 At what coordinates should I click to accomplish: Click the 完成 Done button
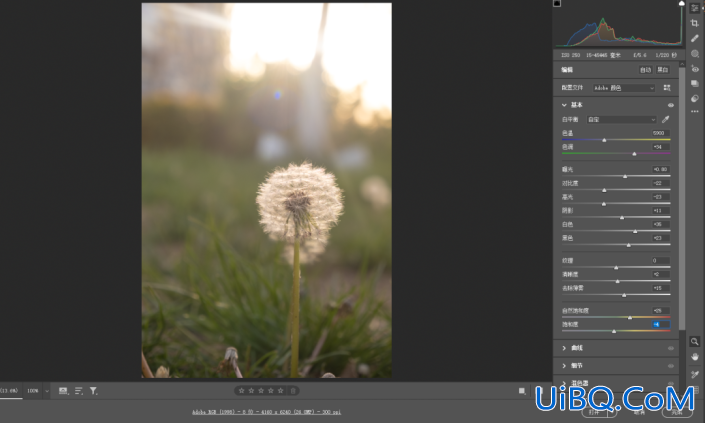pos(677,412)
